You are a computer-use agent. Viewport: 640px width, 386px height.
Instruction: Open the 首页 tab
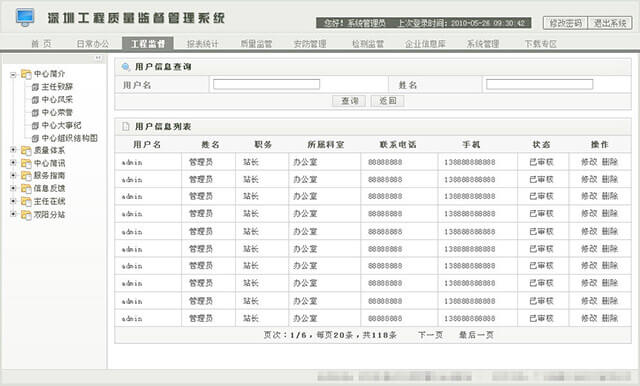[x=41, y=44]
